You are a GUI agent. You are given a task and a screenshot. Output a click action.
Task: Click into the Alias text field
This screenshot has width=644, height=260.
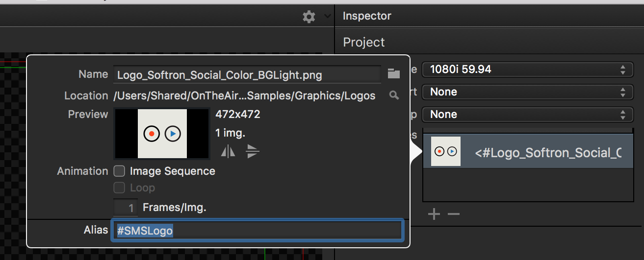click(258, 230)
